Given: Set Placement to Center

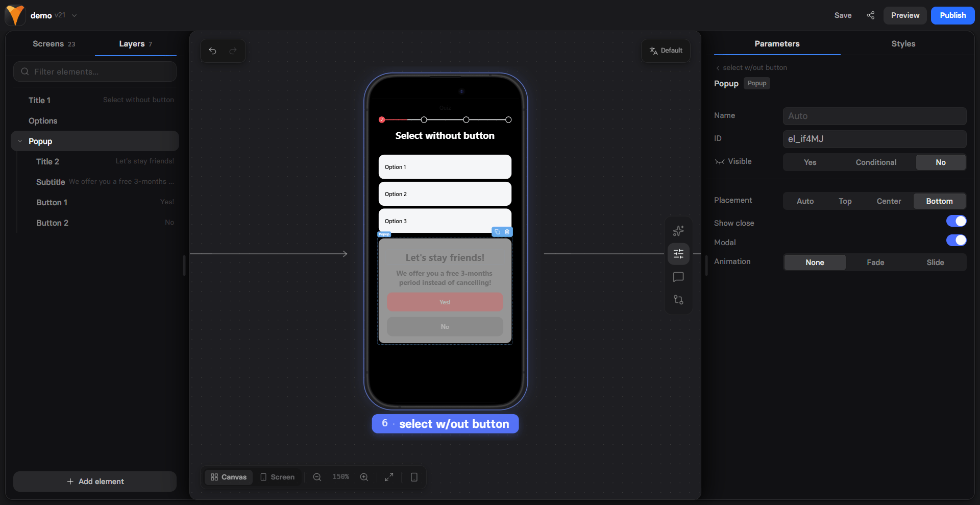Looking at the screenshot, I should click(889, 201).
